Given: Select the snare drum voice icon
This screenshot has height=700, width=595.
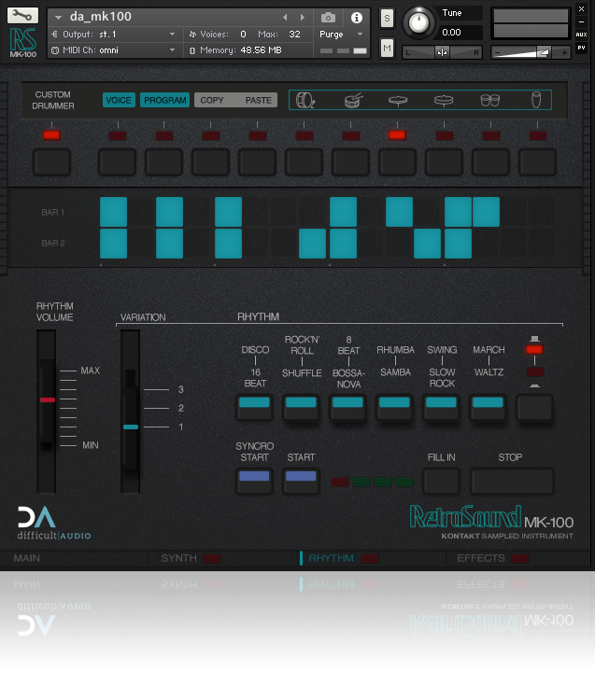Looking at the screenshot, I should coord(353,100).
